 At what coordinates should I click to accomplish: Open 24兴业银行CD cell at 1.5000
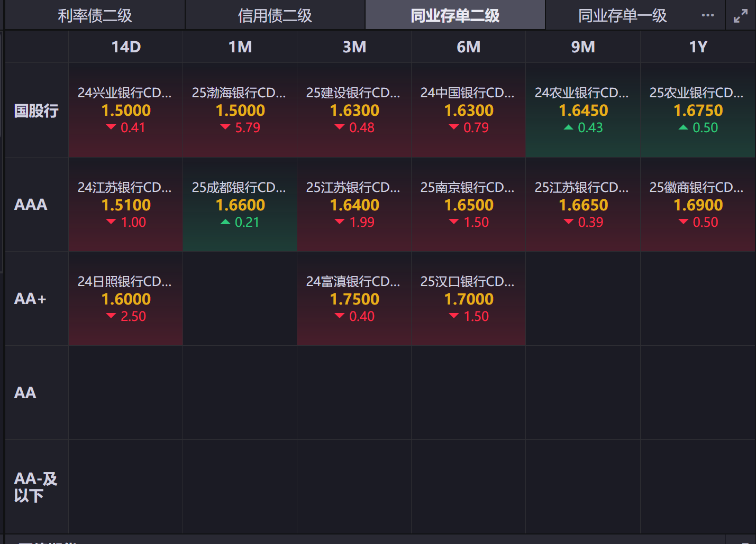click(126, 110)
